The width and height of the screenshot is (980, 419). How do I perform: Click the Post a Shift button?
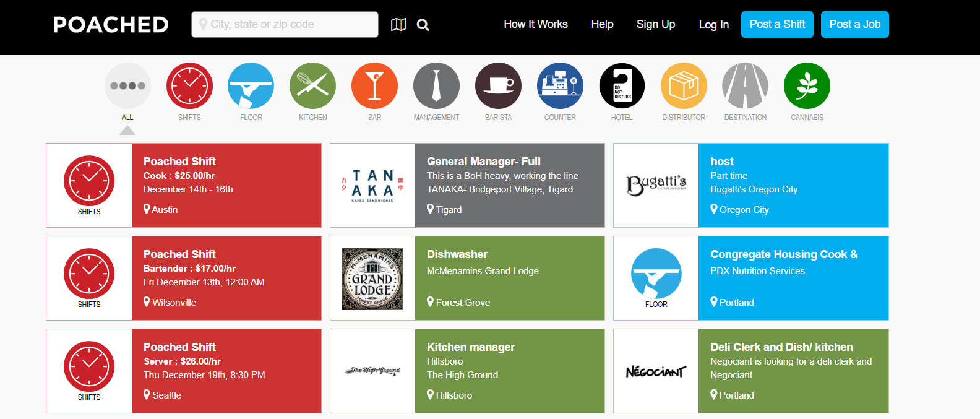point(777,24)
